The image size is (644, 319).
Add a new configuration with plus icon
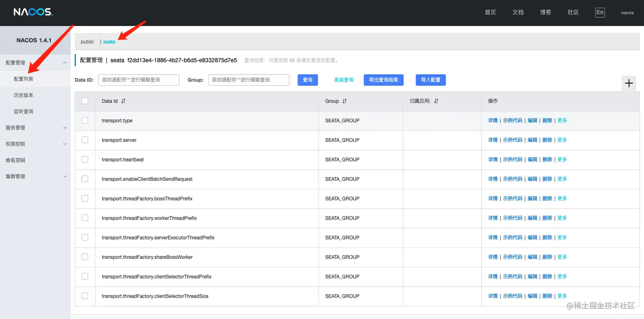pos(629,83)
